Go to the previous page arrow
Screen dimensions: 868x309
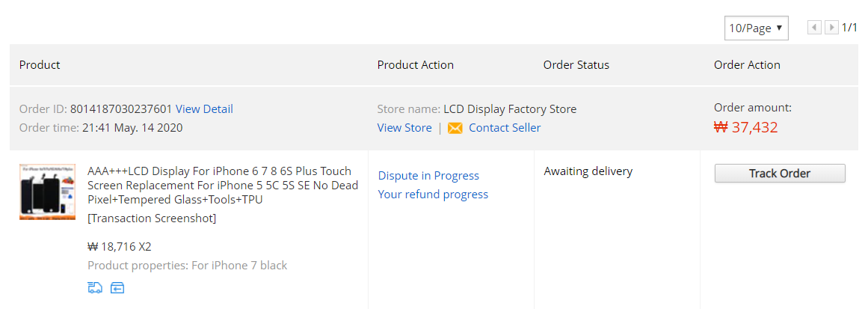click(814, 28)
